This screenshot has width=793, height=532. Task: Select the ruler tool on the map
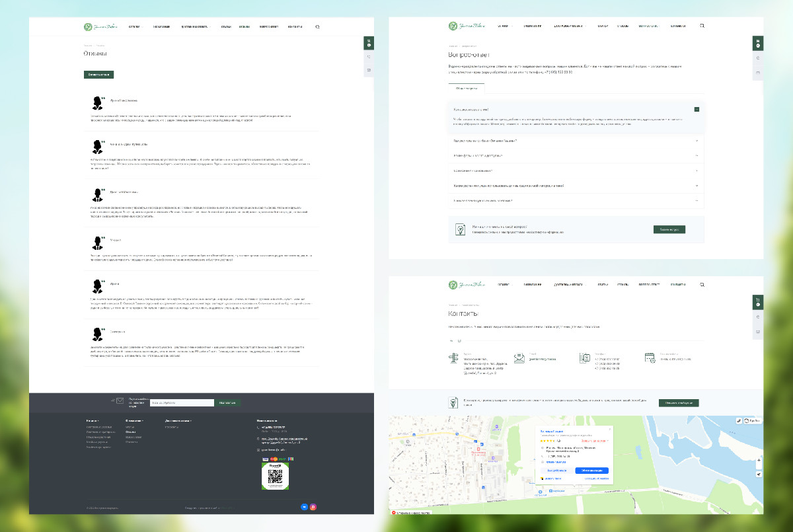click(739, 420)
